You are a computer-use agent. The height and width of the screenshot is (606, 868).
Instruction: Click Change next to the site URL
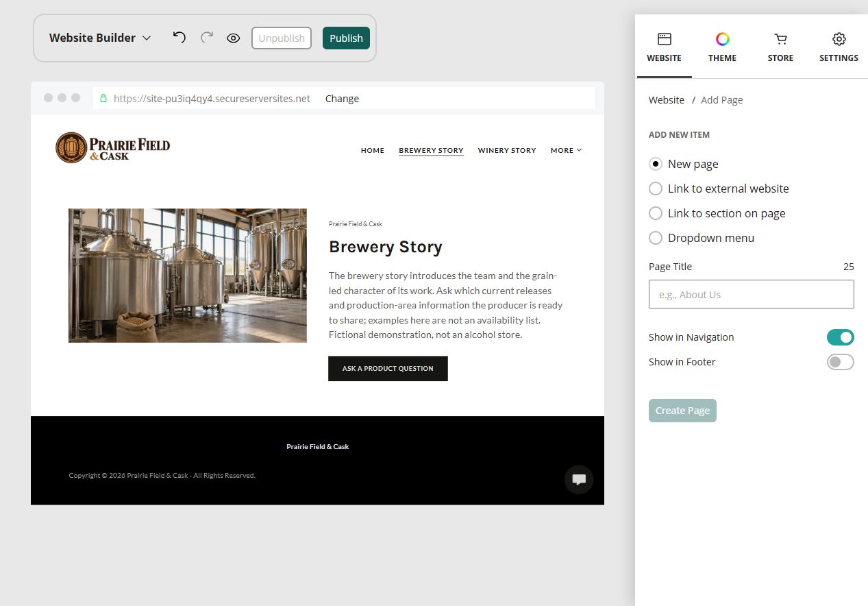click(x=342, y=99)
